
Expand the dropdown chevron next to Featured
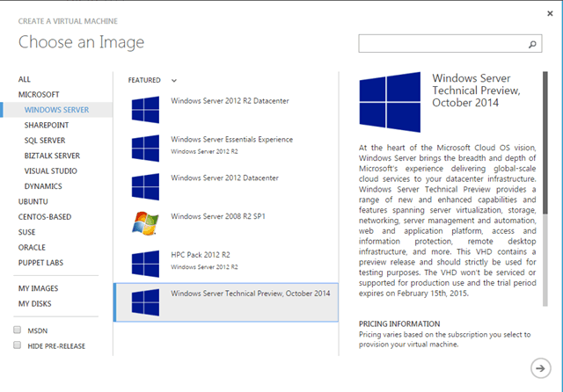pos(174,80)
